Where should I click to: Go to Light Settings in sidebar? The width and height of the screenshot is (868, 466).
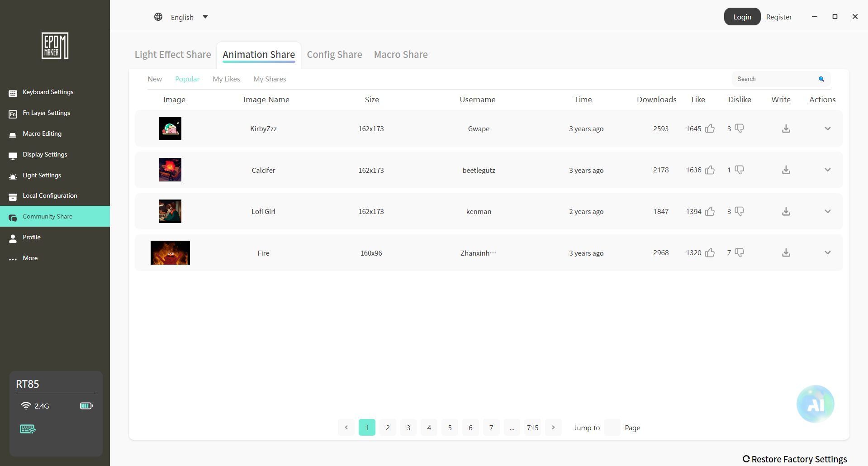pos(42,176)
